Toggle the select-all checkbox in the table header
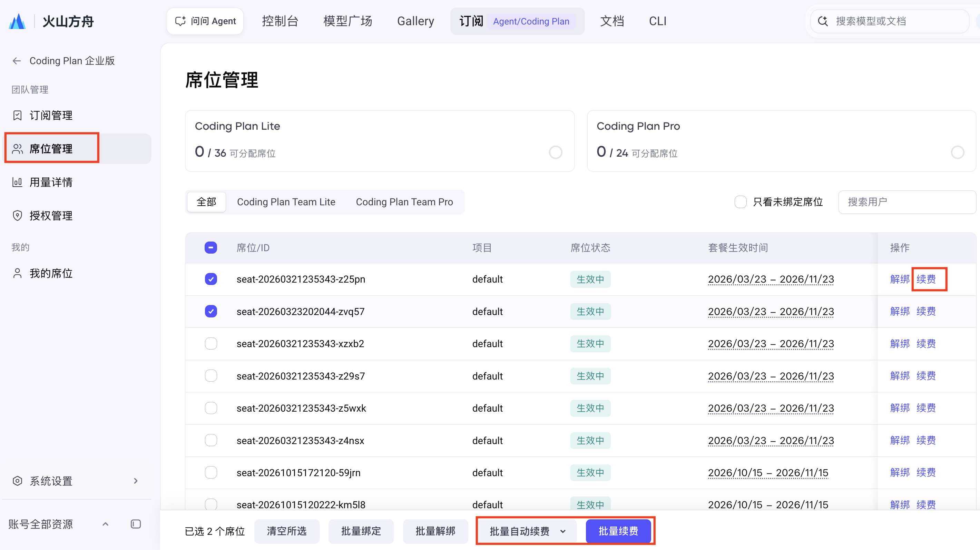The width and height of the screenshot is (980, 550). click(211, 248)
